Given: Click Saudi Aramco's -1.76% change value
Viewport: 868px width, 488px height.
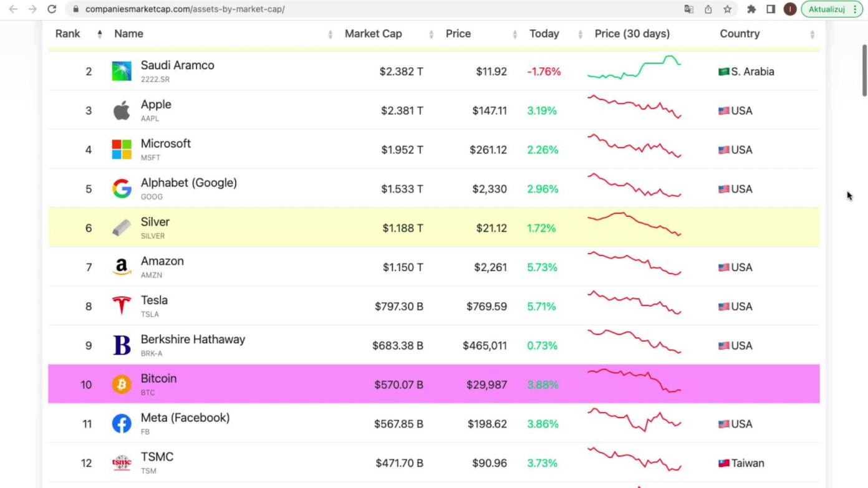Looking at the screenshot, I should 544,72.
